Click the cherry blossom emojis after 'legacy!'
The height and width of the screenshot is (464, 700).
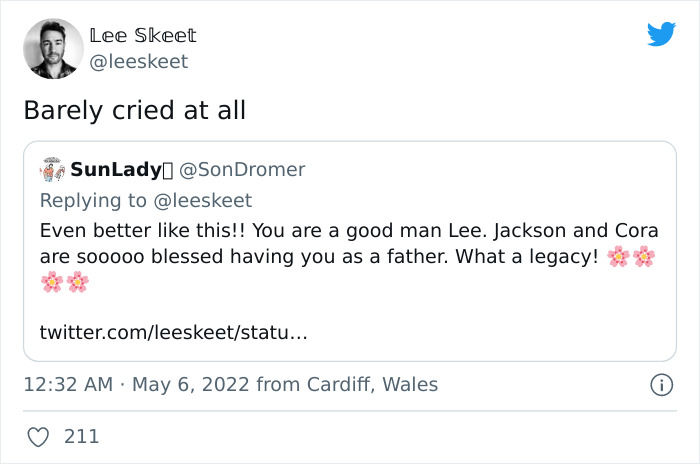(x=630, y=257)
